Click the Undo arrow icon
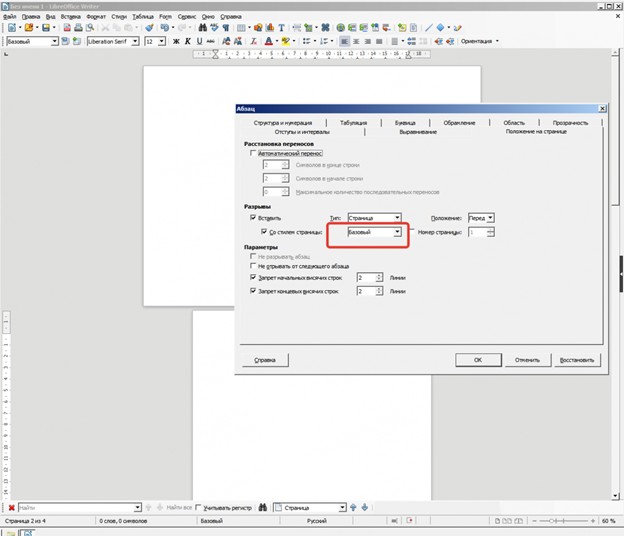Screen dimensions: 624x536 pyautogui.click(x=164, y=27)
